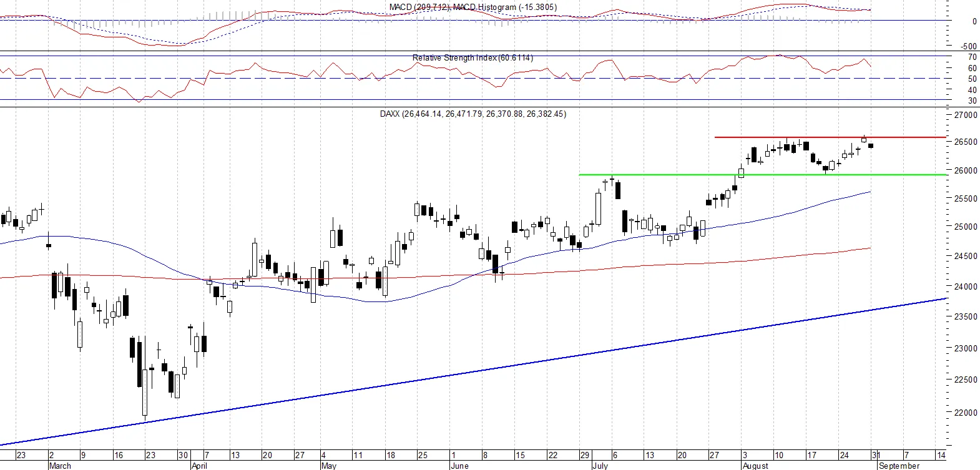Viewport: 980px width, 470px height.
Task: Click the 23000 price axis label
Action: (x=966, y=349)
